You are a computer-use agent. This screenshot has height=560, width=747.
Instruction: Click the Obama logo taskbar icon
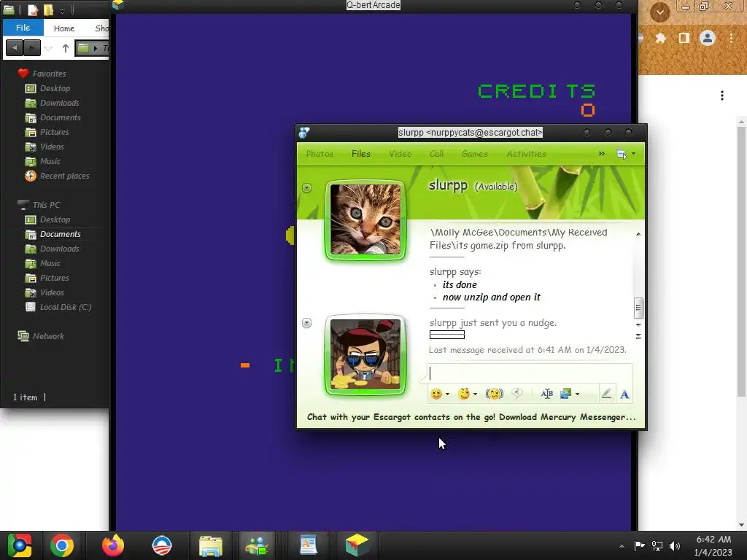162,545
